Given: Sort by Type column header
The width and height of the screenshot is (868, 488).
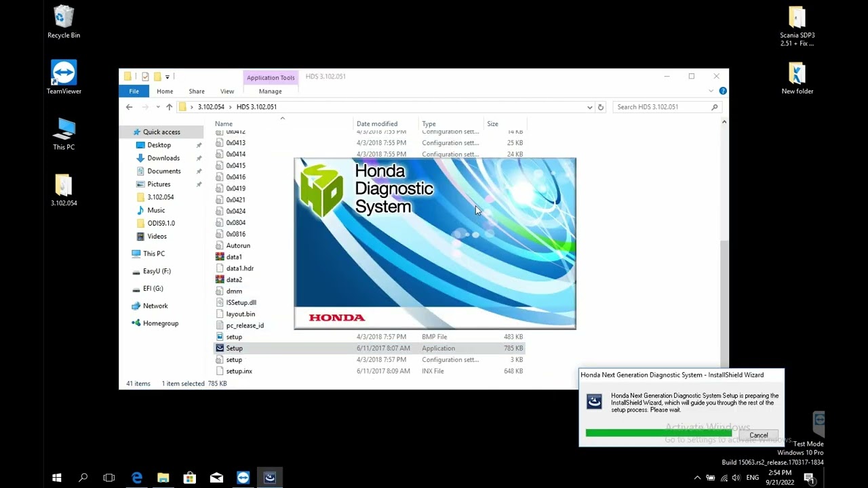Looking at the screenshot, I should [x=451, y=124].
